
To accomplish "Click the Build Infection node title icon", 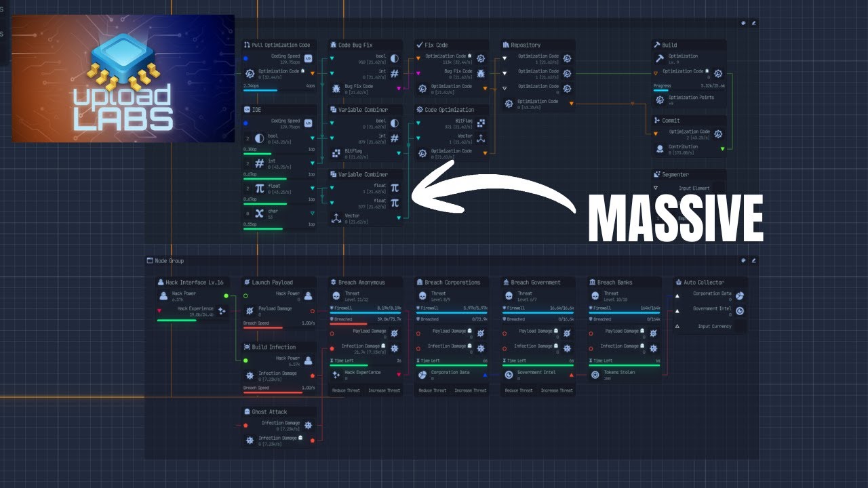I will pos(247,347).
